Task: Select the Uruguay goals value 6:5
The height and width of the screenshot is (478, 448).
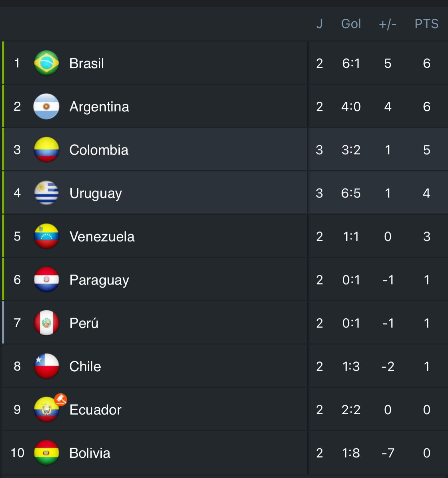Action: pyautogui.click(x=351, y=193)
